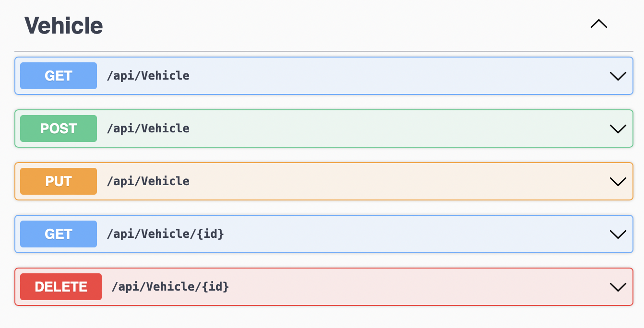Collapse the Vehicle section using top chevron
The height and width of the screenshot is (328, 644).
[598, 24]
